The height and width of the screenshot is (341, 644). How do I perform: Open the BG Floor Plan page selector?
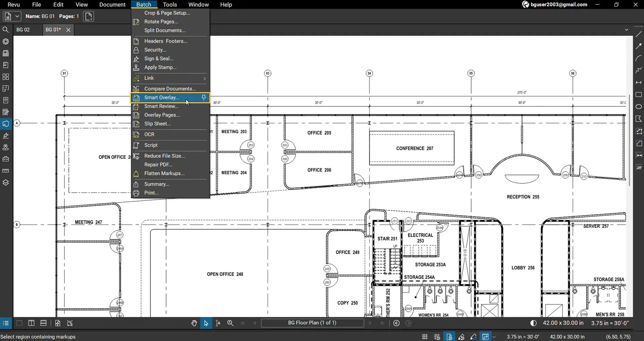(x=312, y=323)
